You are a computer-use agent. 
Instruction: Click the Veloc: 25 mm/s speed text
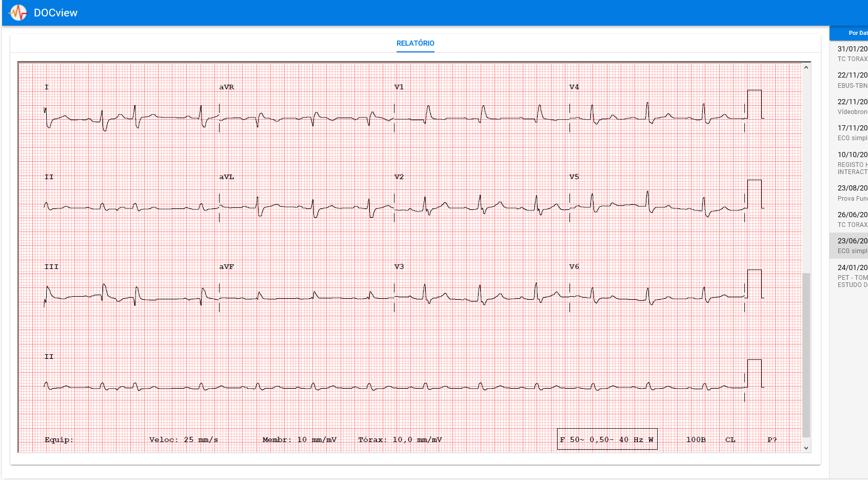(183, 440)
